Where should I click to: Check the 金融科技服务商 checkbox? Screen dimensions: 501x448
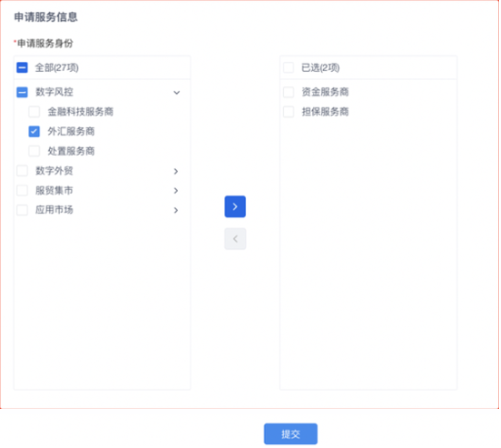point(34,112)
